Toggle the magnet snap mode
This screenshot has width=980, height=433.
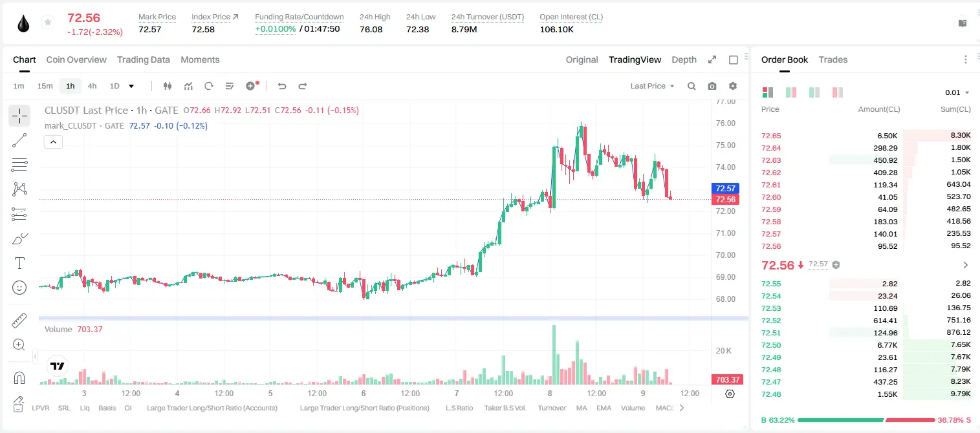[x=19, y=377]
